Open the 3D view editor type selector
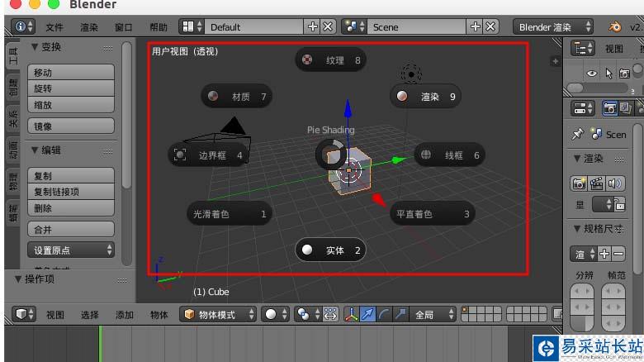The height and width of the screenshot is (362, 644). coord(23,314)
